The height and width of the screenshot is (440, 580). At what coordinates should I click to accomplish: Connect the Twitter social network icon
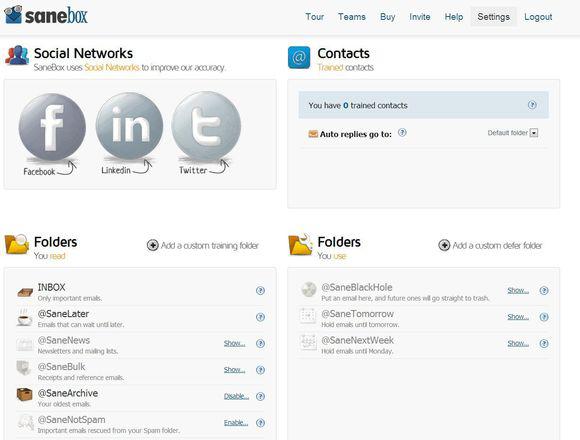(x=206, y=126)
